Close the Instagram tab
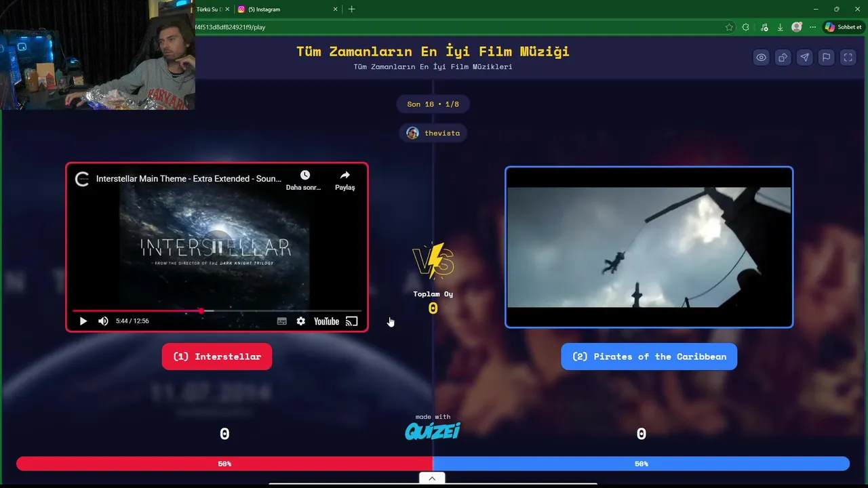Screen dimensions: 868x488 (x=336, y=9)
